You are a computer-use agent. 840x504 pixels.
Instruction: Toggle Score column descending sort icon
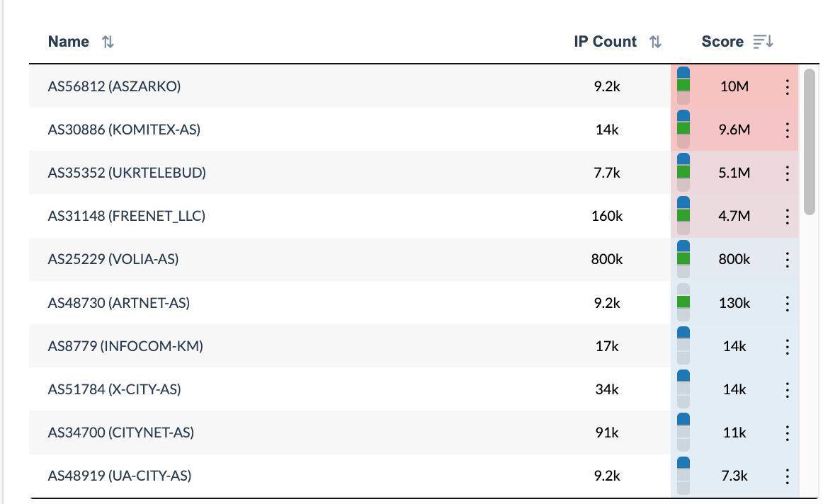pos(762,42)
